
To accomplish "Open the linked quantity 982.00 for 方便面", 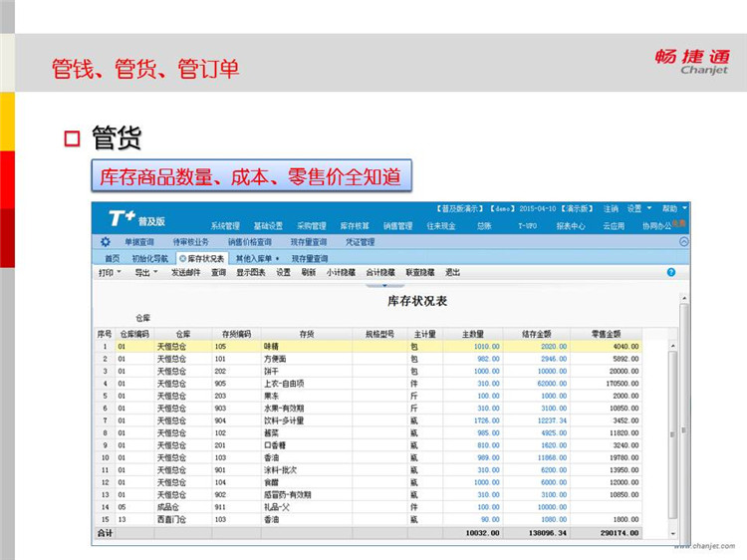I will click(x=488, y=359).
